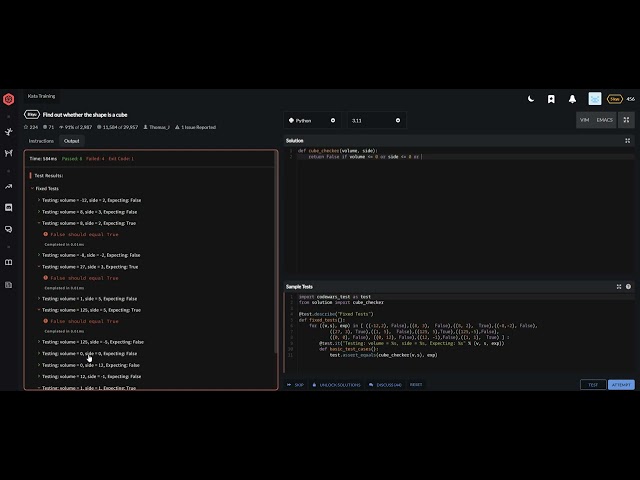Click the 11,584 of 29,957 completions stat
This screenshot has width=640, height=480.
117,127
